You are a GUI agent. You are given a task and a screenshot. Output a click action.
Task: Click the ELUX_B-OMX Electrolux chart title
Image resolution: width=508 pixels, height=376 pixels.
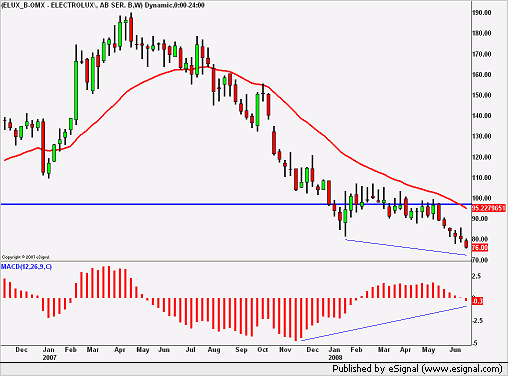point(103,5)
